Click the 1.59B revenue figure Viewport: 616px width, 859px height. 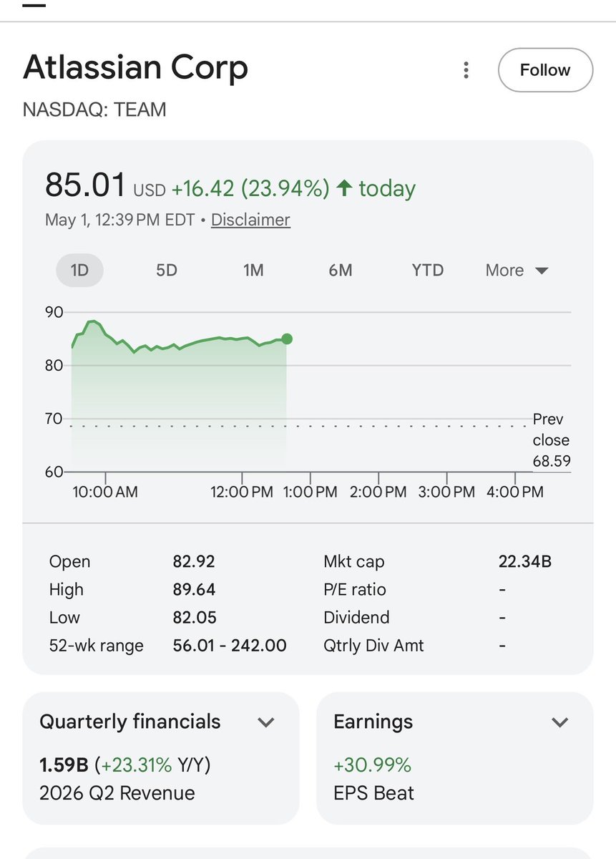(x=64, y=765)
